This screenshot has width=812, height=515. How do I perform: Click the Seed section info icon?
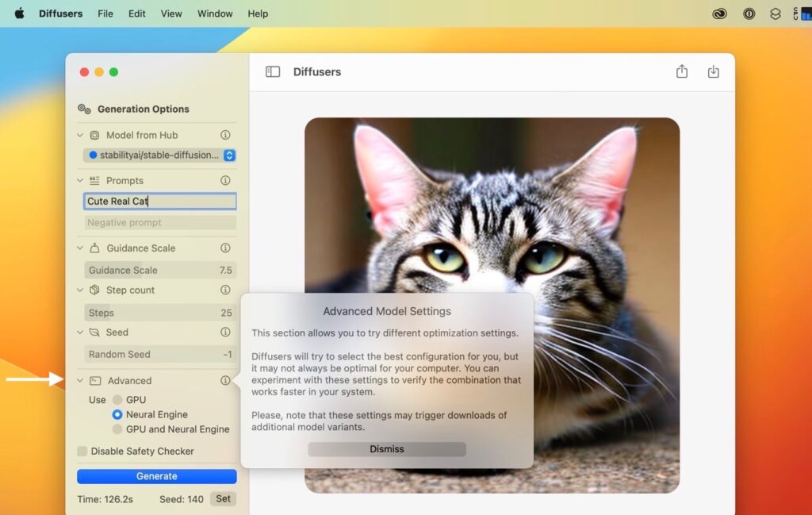coord(225,332)
